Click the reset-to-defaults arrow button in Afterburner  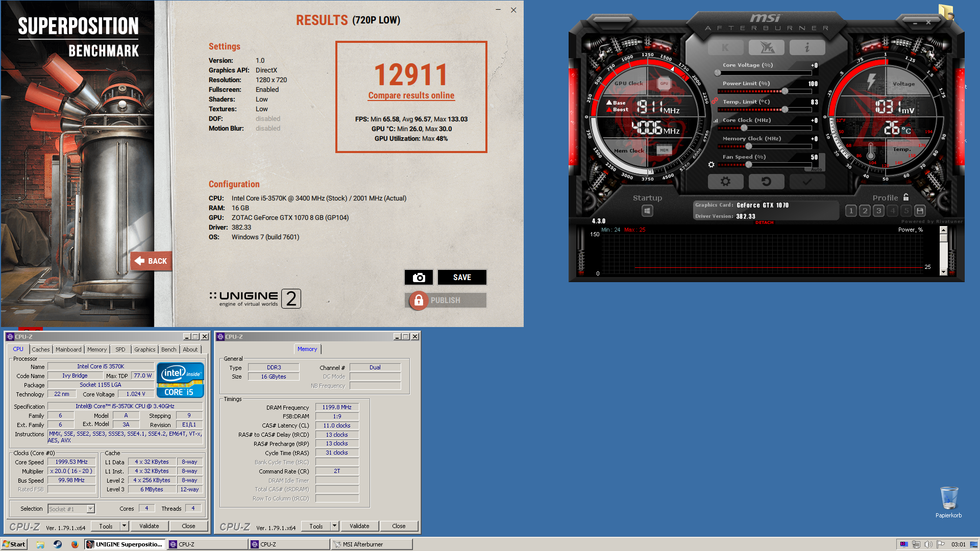tap(766, 182)
